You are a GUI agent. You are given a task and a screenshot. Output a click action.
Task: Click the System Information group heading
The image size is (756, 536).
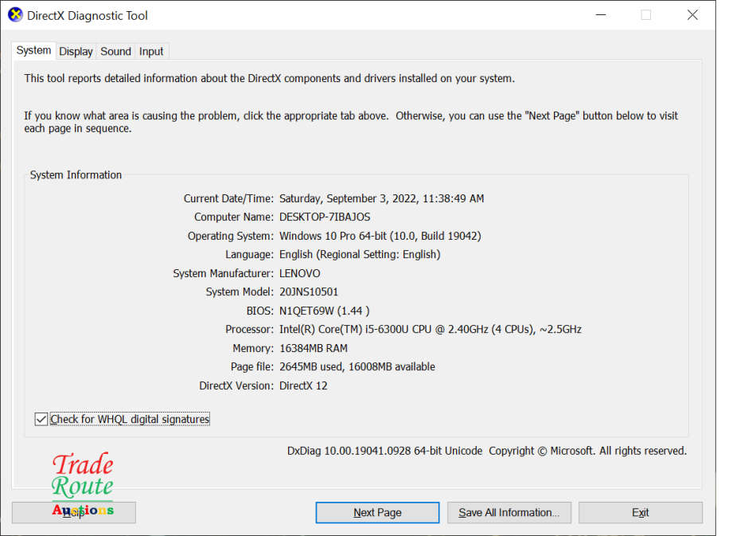pos(76,175)
